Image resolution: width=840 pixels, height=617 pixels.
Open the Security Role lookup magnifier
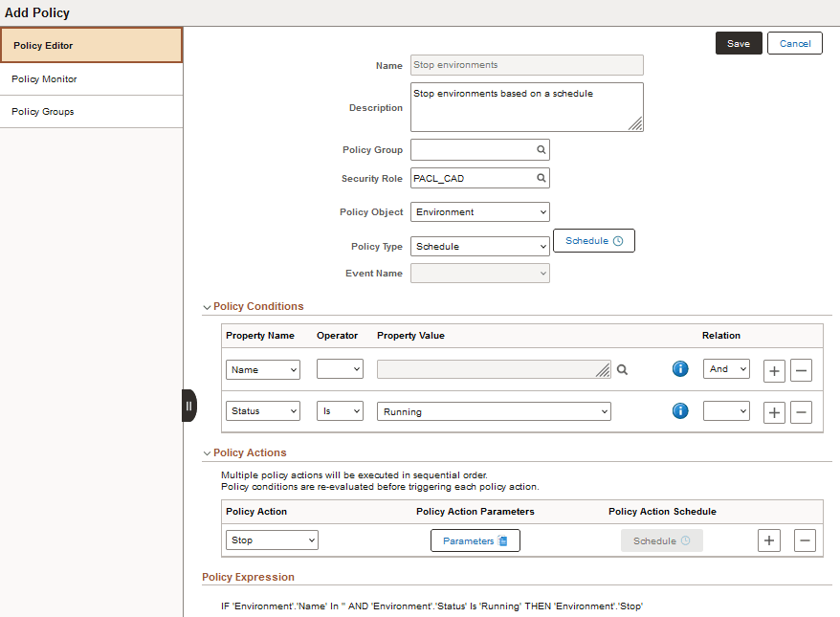[x=542, y=177]
